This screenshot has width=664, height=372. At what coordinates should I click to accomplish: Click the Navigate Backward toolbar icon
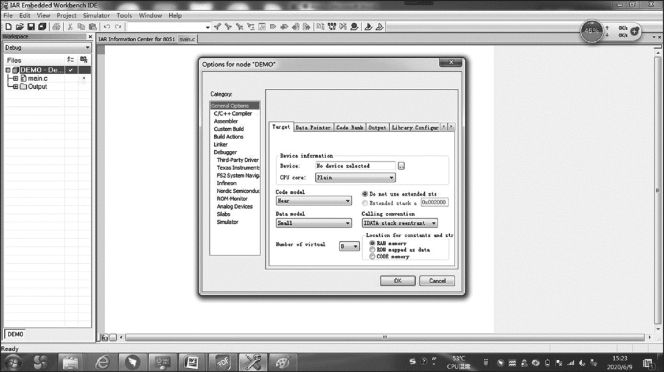click(x=296, y=27)
